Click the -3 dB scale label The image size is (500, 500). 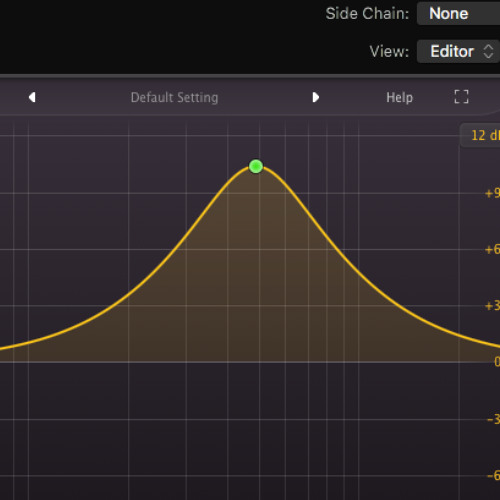point(493,419)
